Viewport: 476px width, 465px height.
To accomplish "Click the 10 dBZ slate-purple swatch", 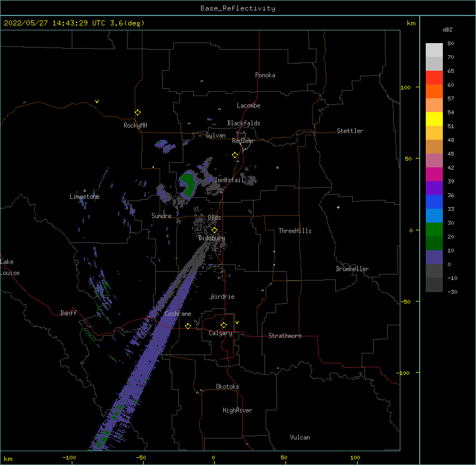I will click(x=434, y=257).
